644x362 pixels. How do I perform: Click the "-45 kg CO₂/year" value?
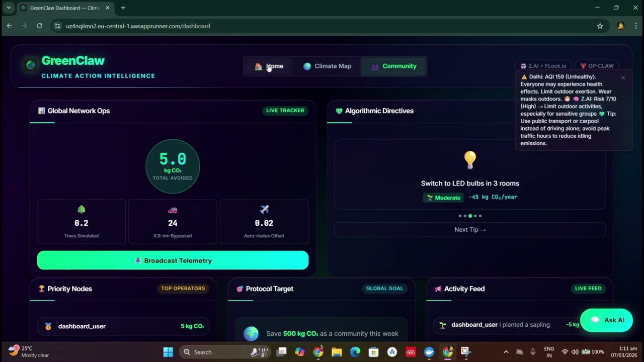[493, 197]
